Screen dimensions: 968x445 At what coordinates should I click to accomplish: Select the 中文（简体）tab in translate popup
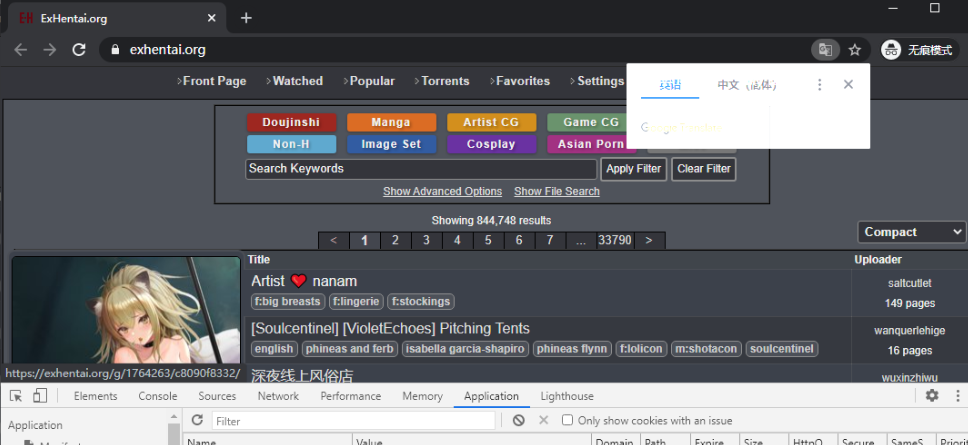point(746,85)
